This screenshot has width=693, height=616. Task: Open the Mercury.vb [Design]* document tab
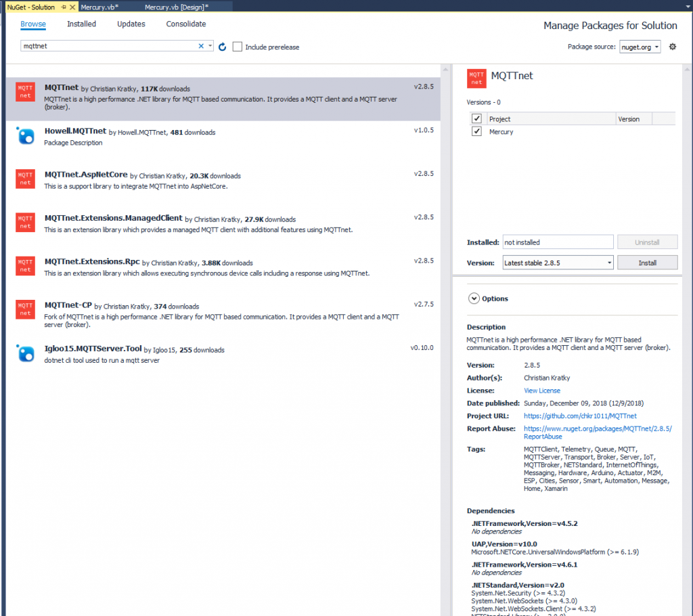click(177, 7)
